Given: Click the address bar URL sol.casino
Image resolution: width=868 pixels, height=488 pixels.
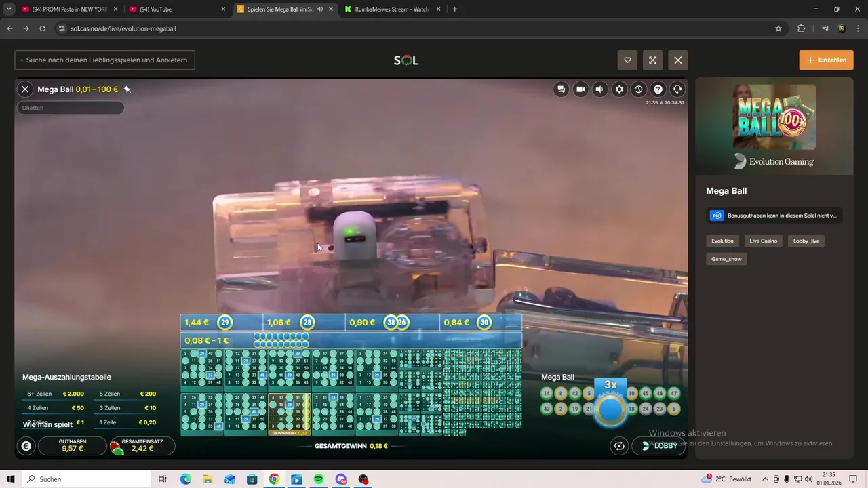Looking at the screenshot, I should [123, 28].
